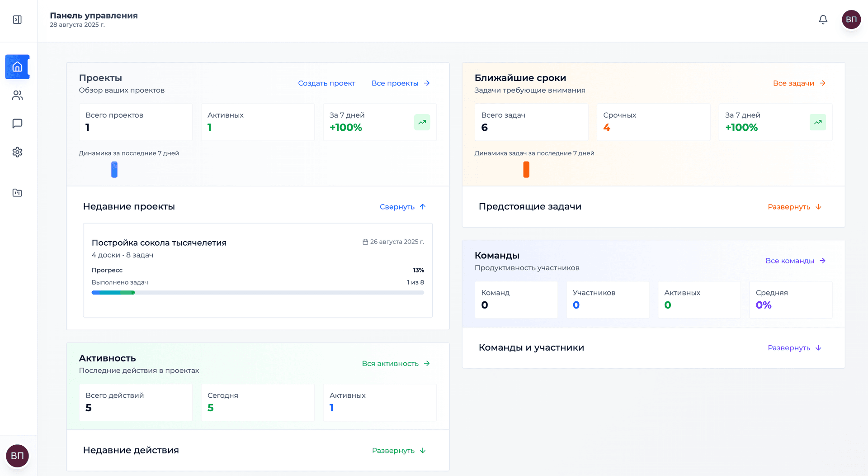Click the Создать проект link
Screen dimensions: 868x476
tap(326, 83)
